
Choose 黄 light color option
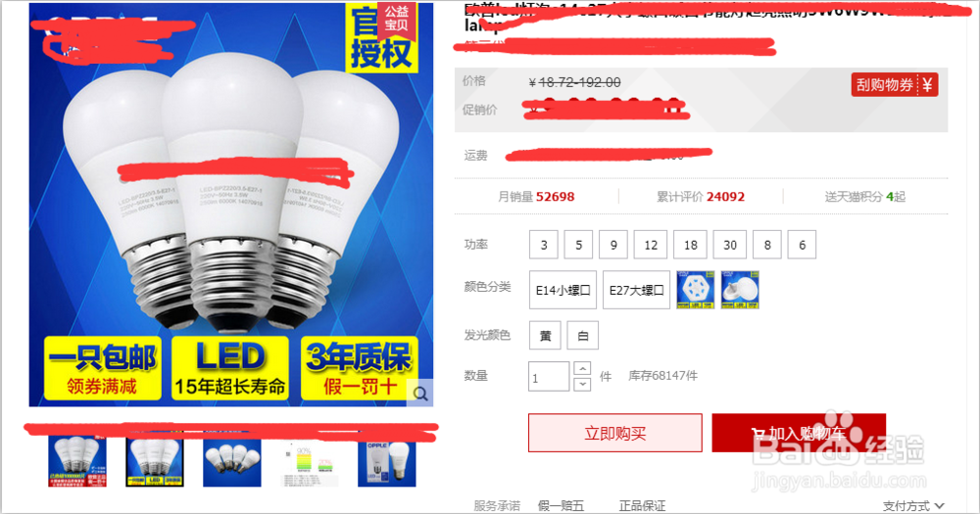545,336
